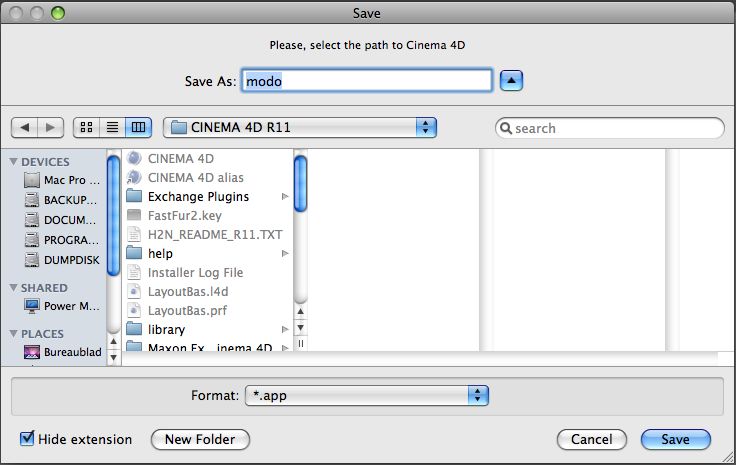Click the CINEMA 4D application icon
This screenshot has height=465, width=736.
click(x=134, y=159)
